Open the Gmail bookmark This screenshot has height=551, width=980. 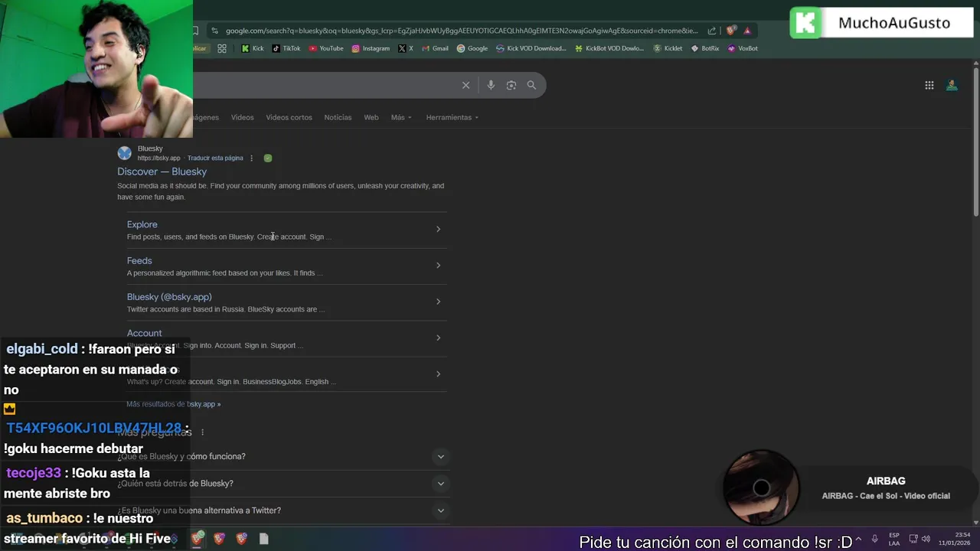pyautogui.click(x=435, y=48)
